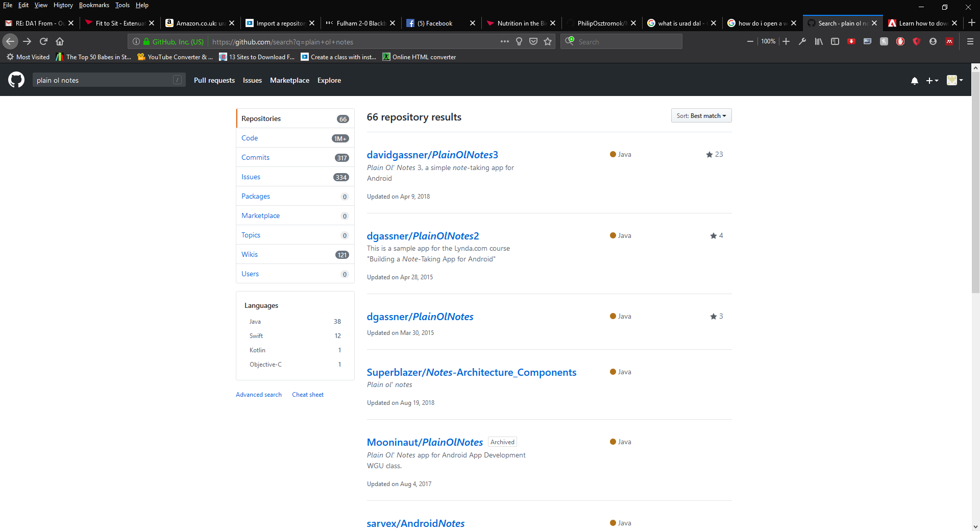Click the browser Search bar field
The height and width of the screenshot is (531, 980).
pyautogui.click(x=622, y=42)
